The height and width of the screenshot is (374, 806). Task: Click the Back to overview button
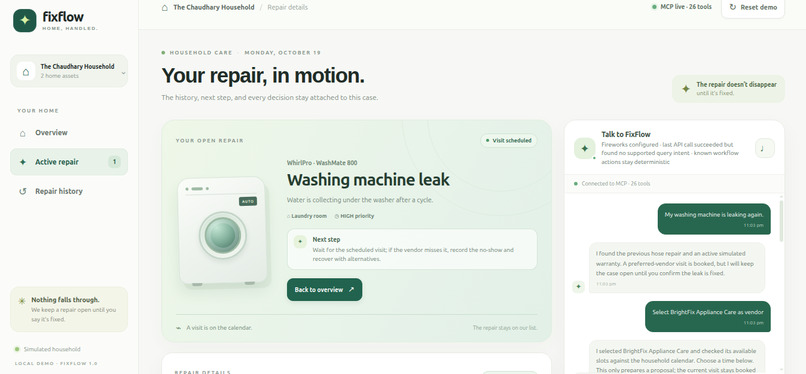coord(324,290)
